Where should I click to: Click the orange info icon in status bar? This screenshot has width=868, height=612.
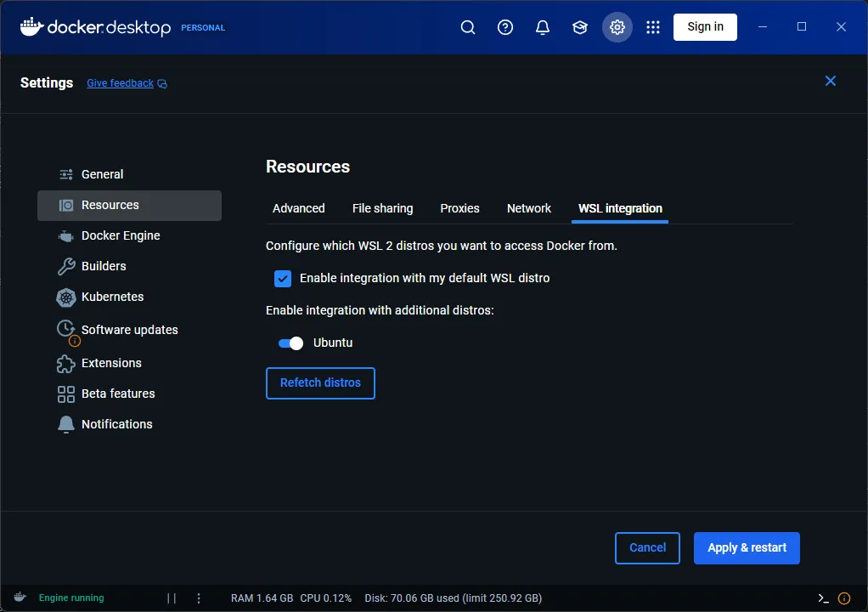[844, 598]
